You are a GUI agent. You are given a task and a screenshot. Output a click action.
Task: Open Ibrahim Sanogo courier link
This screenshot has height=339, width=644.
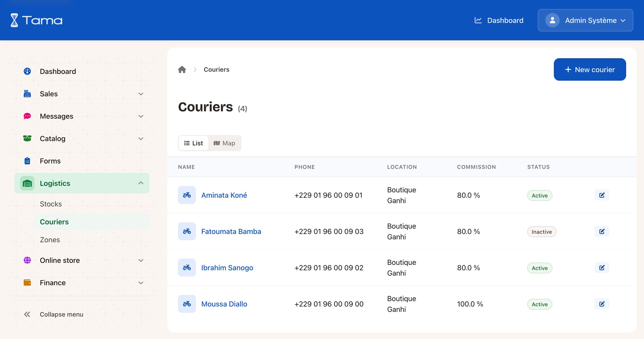(227, 268)
